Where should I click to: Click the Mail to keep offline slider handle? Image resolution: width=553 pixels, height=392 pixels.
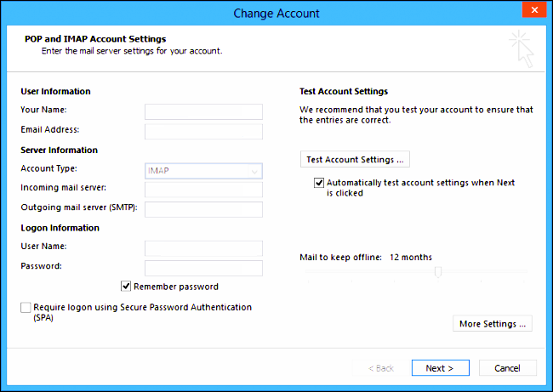click(x=438, y=272)
